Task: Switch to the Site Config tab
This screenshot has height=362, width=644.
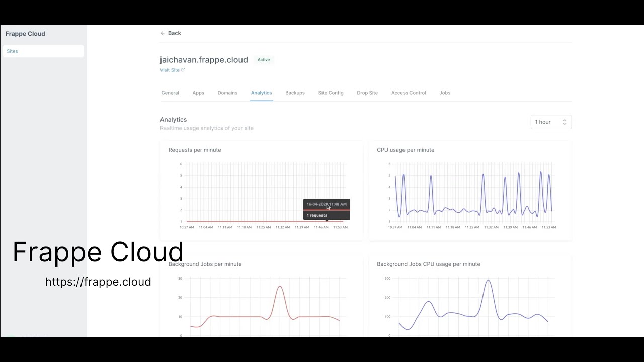Action: pyautogui.click(x=331, y=93)
